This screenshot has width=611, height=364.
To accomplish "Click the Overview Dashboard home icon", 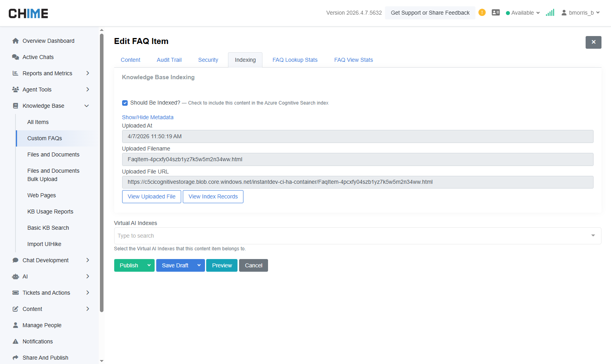I will point(15,40).
